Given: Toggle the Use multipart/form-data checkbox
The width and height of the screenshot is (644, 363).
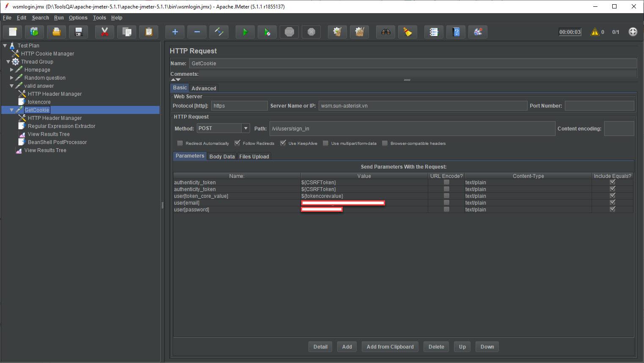Looking at the screenshot, I should [x=326, y=143].
